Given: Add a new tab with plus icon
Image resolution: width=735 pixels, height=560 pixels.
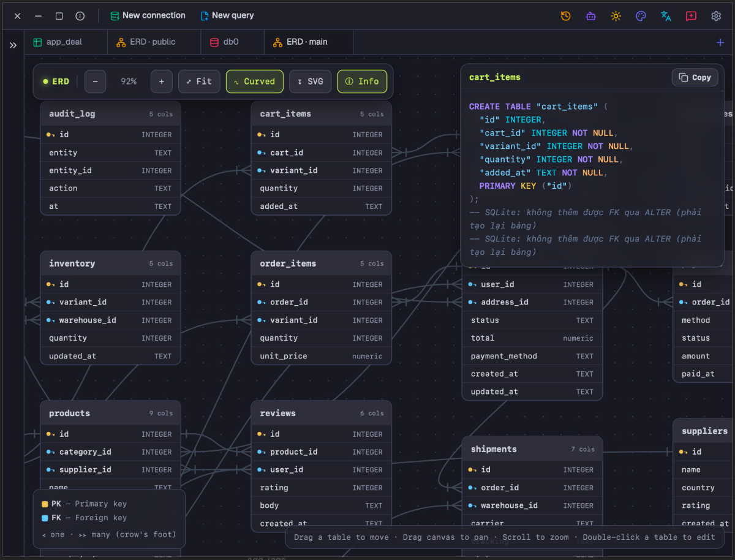Looking at the screenshot, I should 720,42.
